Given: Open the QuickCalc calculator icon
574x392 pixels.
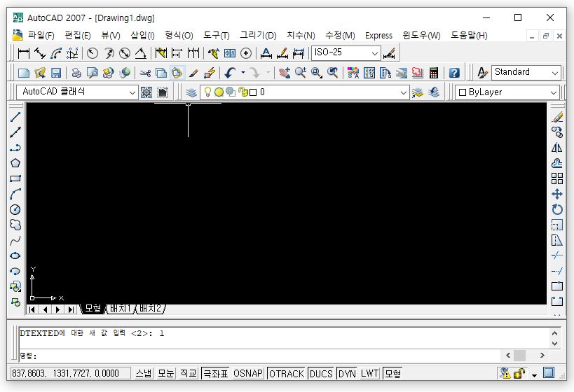Looking at the screenshot, I should (434, 73).
